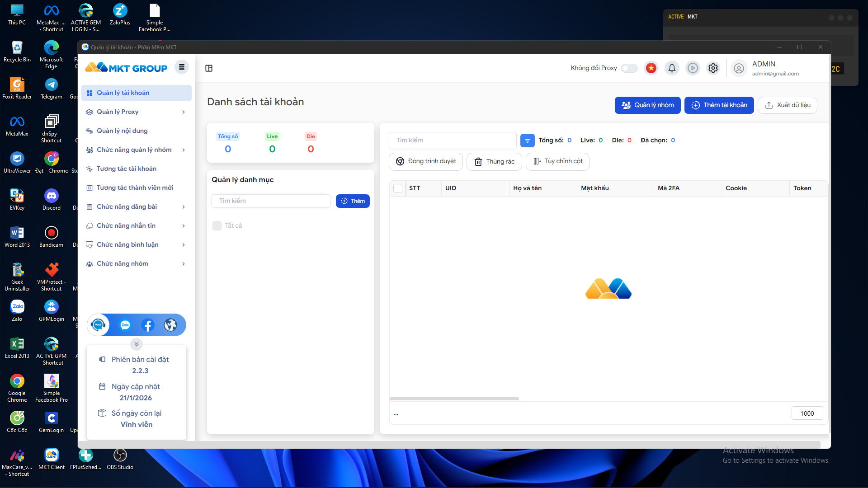The height and width of the screenshot is (488, 868).
Task: Open support chat headset icon
Action: click(x=98, y=325)
